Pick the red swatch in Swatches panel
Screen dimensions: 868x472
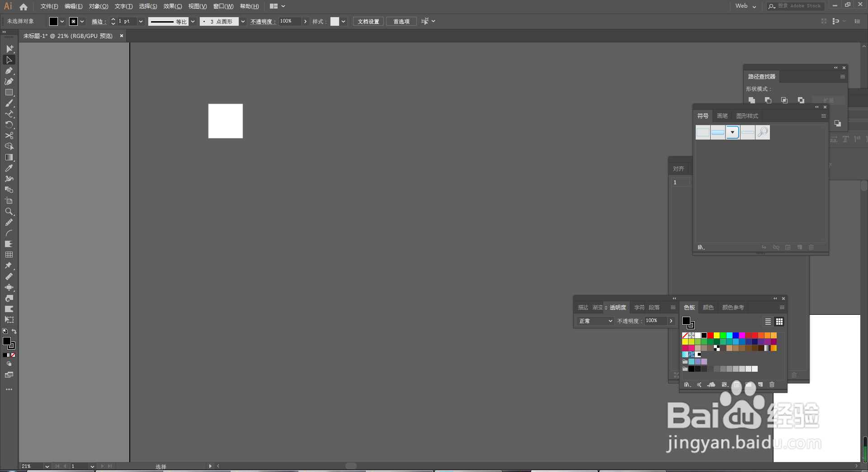[x=711, y=335]
